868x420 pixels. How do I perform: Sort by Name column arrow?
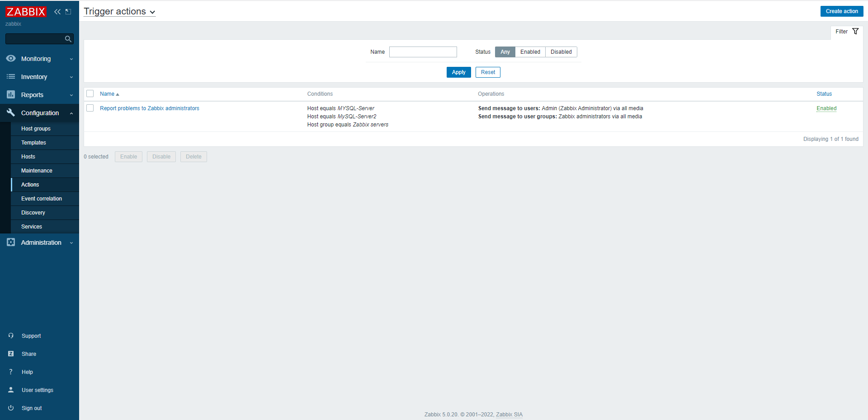click(x=118, y=94)
